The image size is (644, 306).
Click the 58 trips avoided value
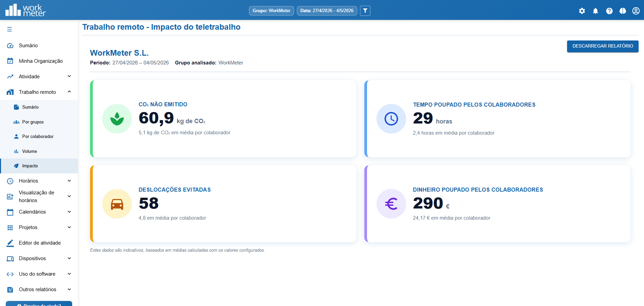(149, 203)
